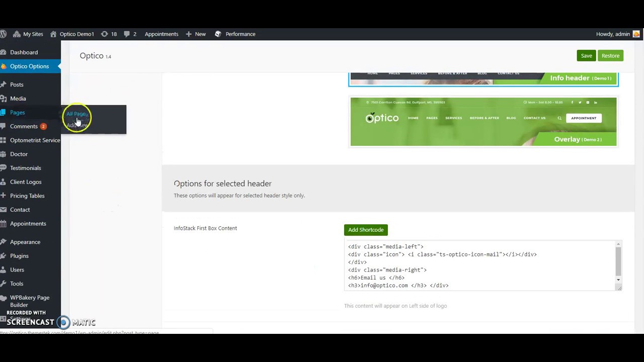Screen dimensions: 644x362
Task: Click the Tools wrench icon
Action: coord(3,284)
